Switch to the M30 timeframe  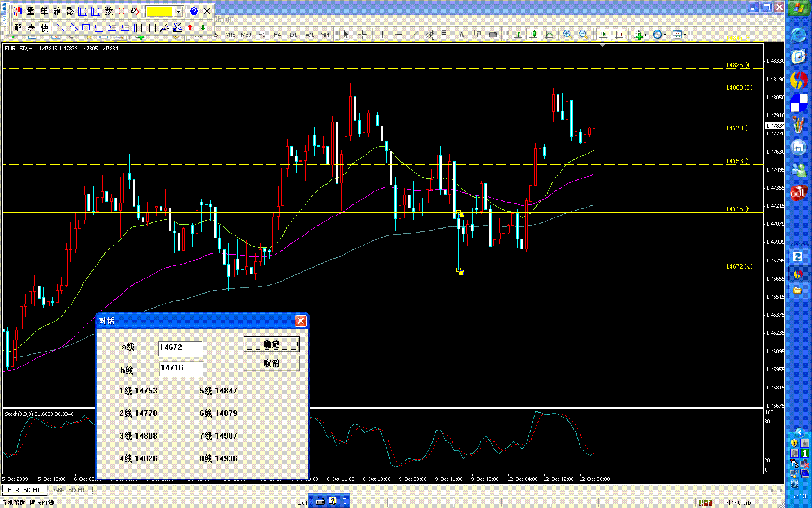[246, 35]
